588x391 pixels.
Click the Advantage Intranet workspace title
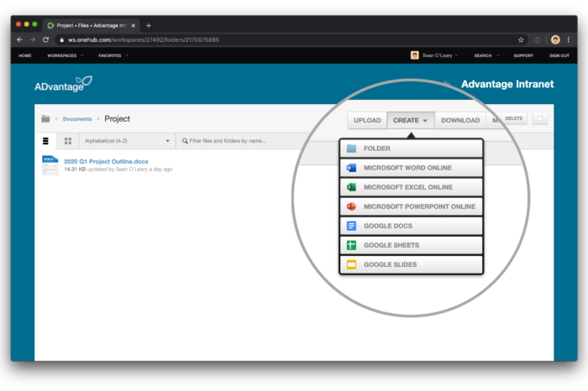[x=507, y=84]
